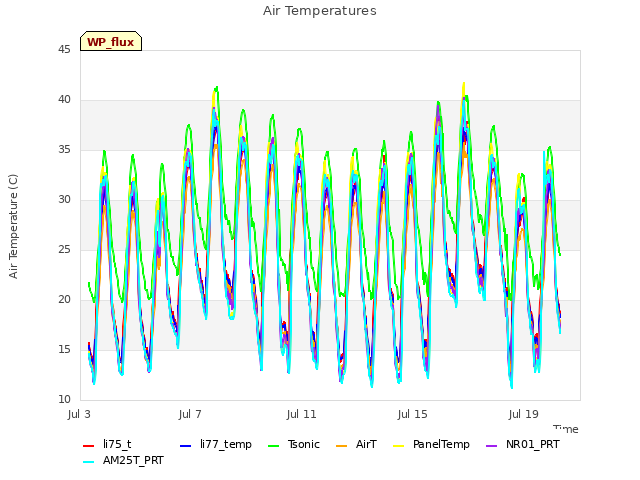Screen dimensions: 640x480
Task: Toggle the Tsonic series in legend
Action: coord(293,444)
